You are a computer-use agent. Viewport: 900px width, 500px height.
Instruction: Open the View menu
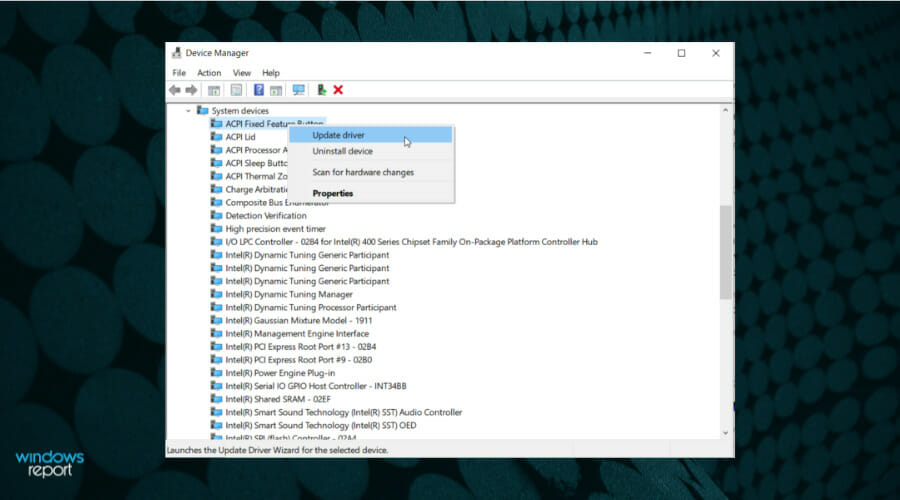tap(242, 73)
